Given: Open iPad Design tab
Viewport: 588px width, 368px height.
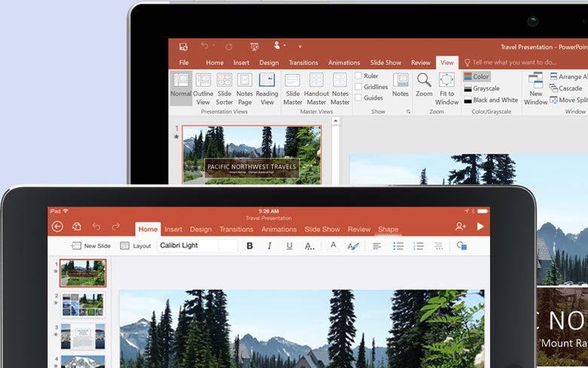Looking at the screenshot, I should click(201, 229).
